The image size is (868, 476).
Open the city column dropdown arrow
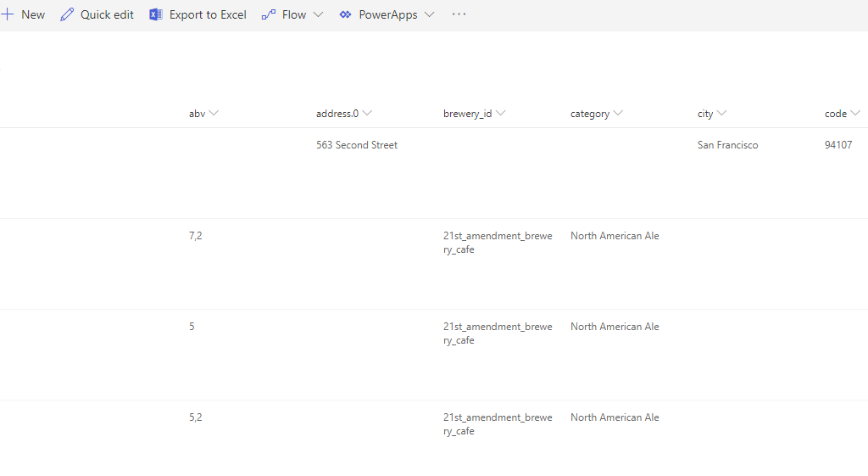coord(721,114)
